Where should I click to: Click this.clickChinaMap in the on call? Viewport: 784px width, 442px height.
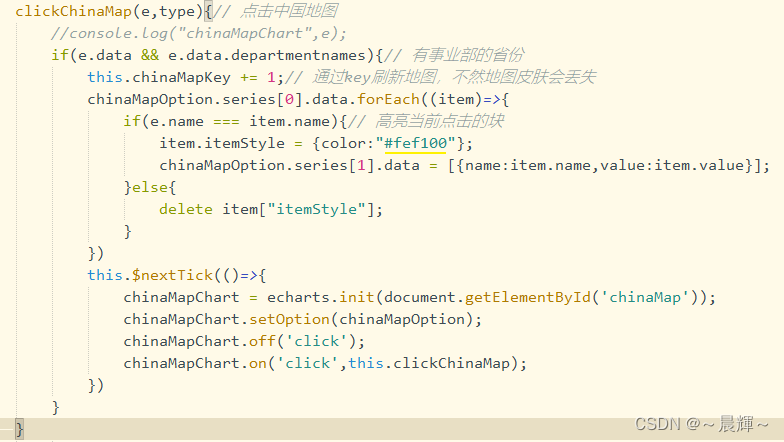point(429,363)
